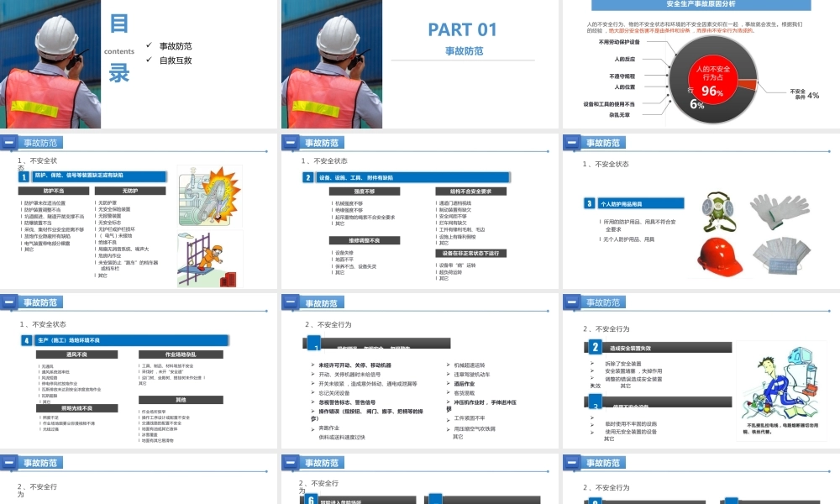This screenshot has width=840, height=504.
Task: Click the 无防护 column header
Action: [x=130, y=191]
